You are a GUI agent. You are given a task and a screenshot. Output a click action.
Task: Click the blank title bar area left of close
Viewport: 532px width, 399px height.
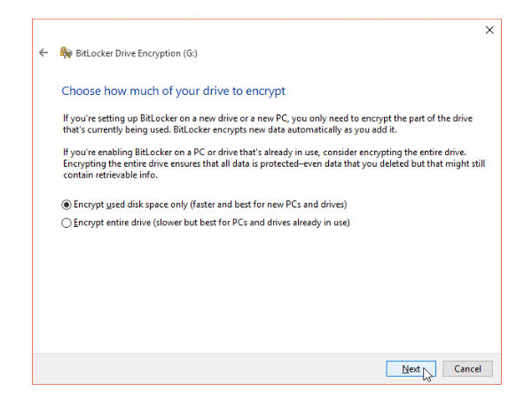(266, 31)
